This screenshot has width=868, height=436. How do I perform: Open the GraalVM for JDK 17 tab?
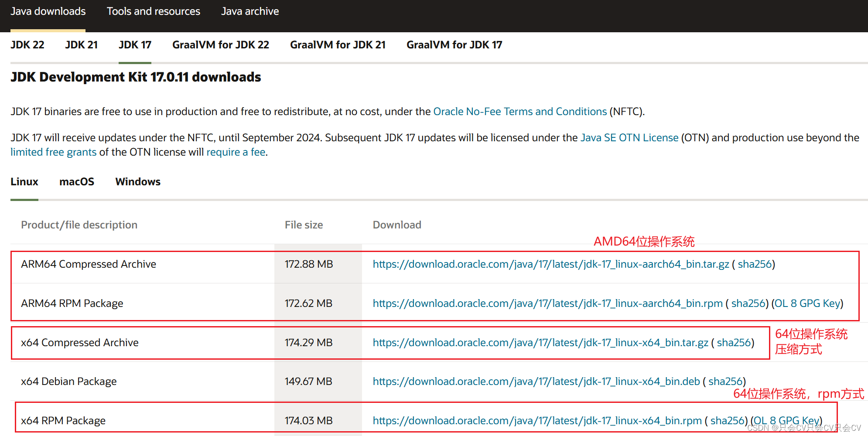point(455,45)
